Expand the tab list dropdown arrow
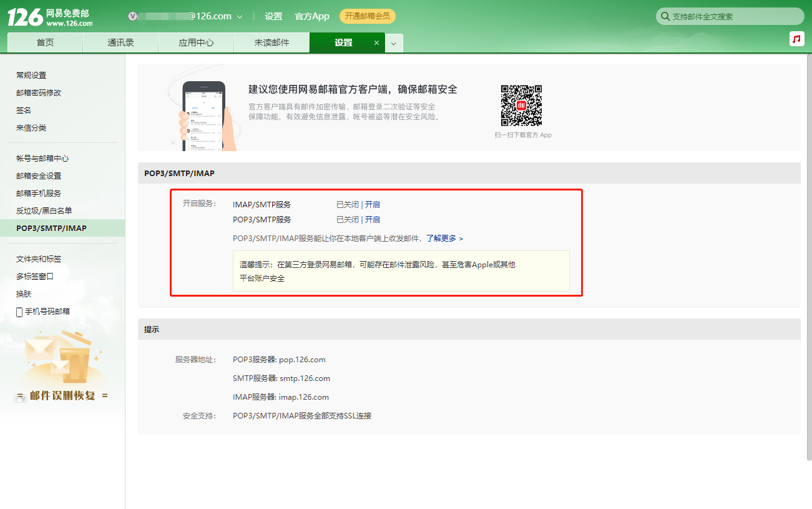Image resolution: width=812 pixels, height=509 pixels. tap(394, 43)
